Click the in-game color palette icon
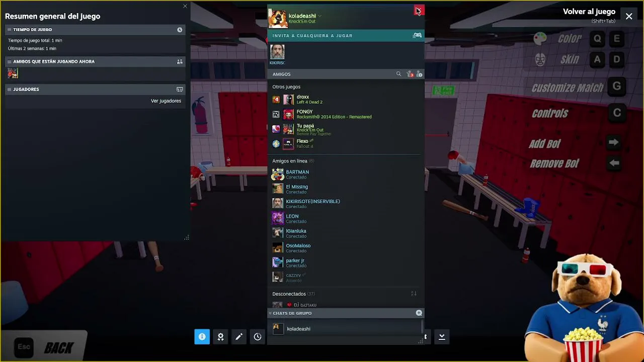Viewport: 644px width, 362px height. 540,38
